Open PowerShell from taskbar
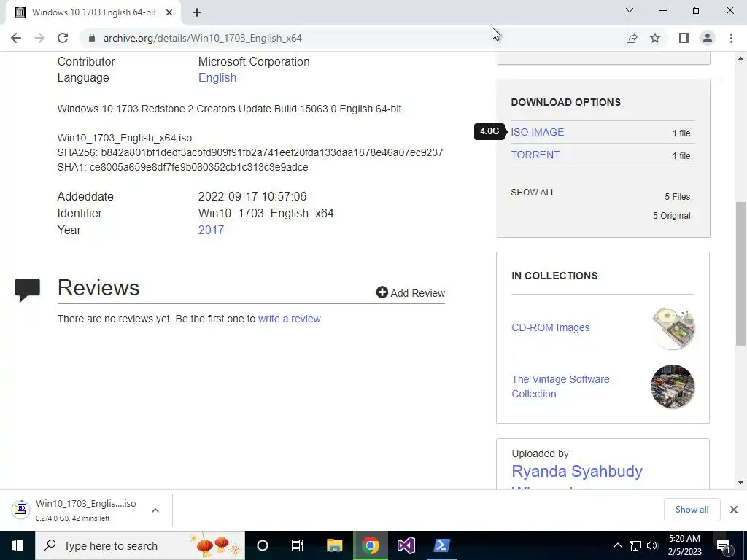 click(441, 545)
